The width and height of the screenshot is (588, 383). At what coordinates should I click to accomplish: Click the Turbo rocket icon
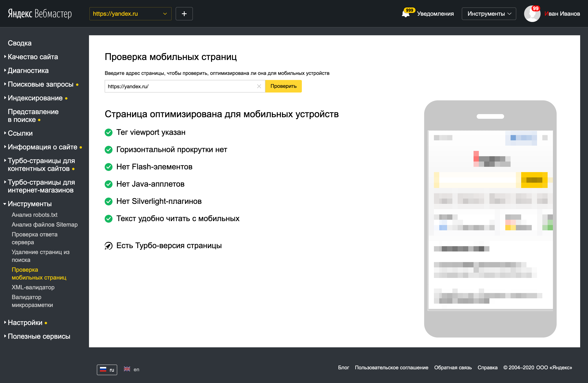108,246
